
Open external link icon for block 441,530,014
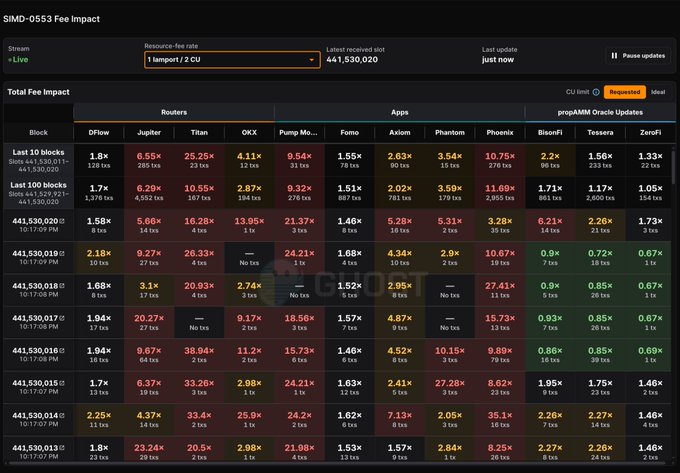pos(62,415)
